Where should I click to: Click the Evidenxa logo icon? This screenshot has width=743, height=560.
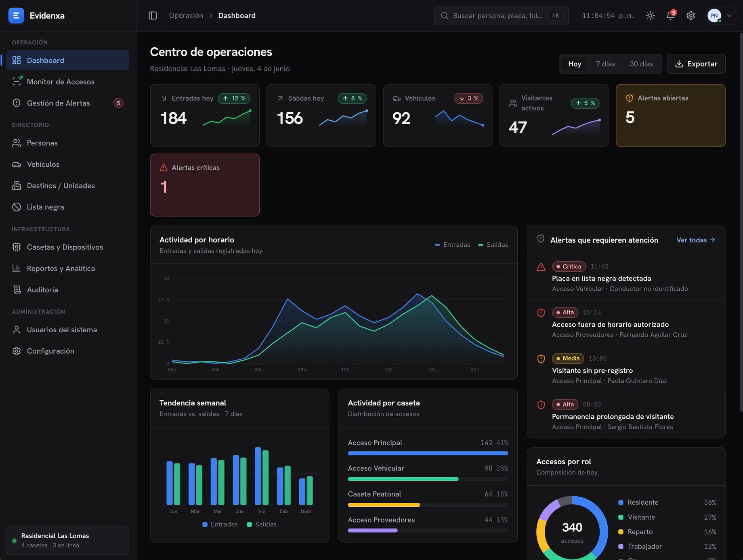[16, 15]
